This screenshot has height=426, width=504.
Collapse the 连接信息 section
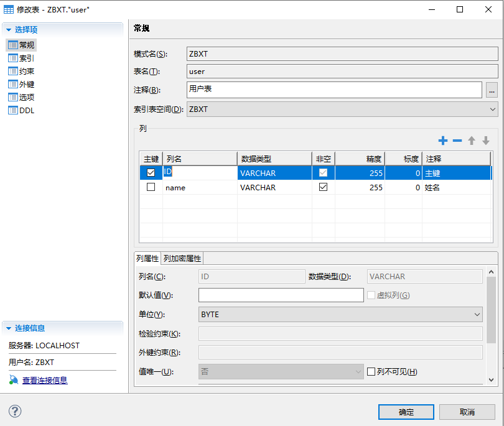(x=9, y=328)
